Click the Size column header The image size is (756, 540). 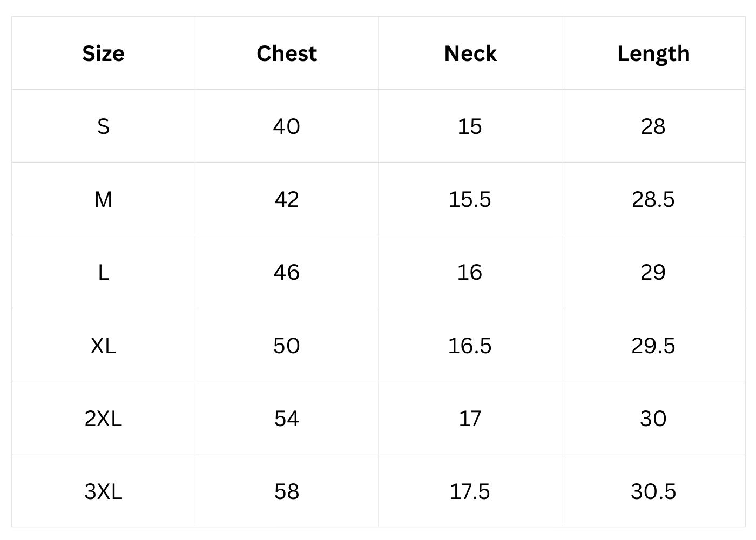(103, 53)
